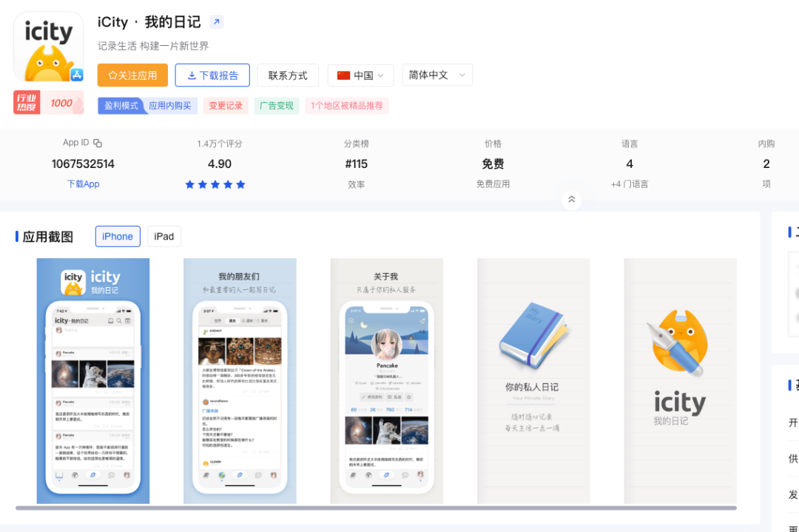
Task: Click the 免费 price value
Action: [493, 164]
